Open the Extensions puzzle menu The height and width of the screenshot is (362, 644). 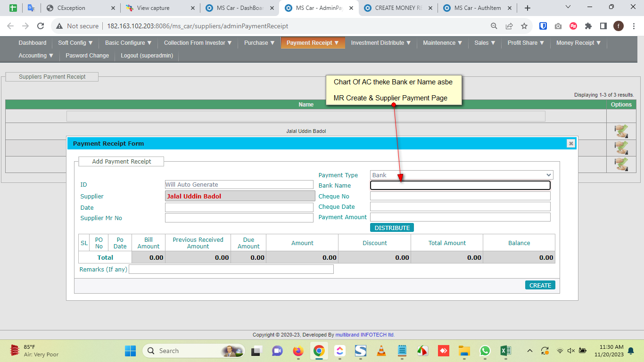coord(588,26)
